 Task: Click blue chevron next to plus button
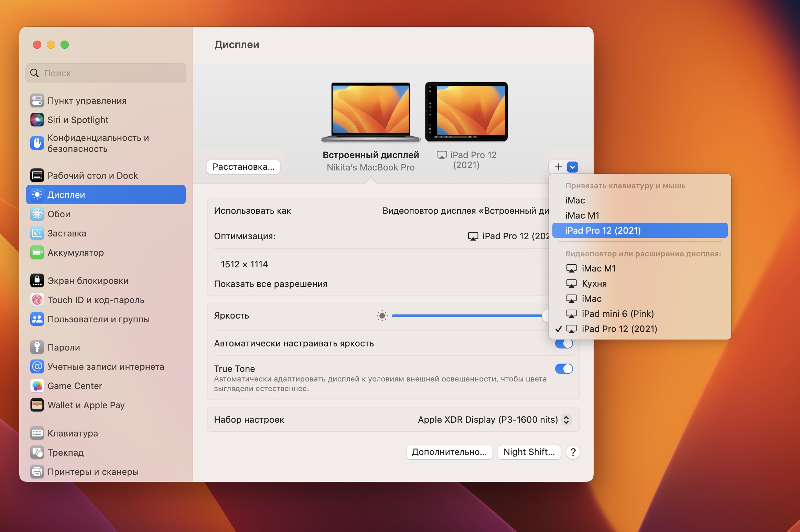pyautogui.click(x=573, y=167)
